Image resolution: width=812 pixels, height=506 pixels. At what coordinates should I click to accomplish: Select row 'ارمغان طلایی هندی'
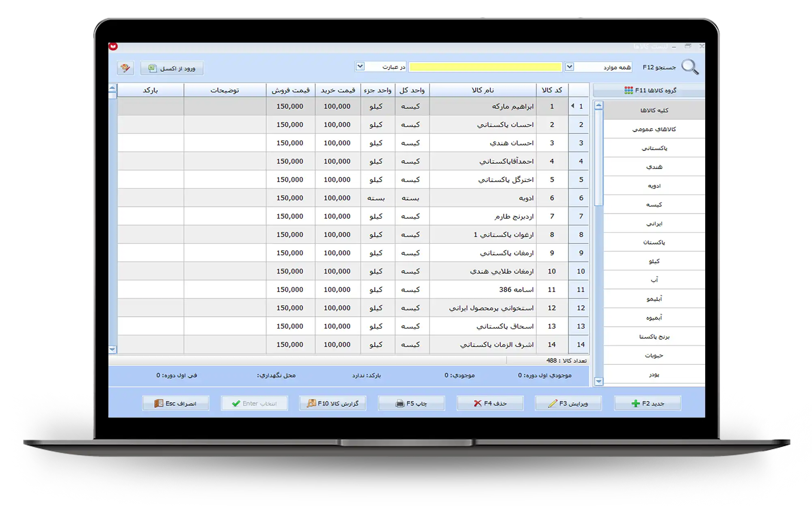pyautogui.click(x=353, y=271)
